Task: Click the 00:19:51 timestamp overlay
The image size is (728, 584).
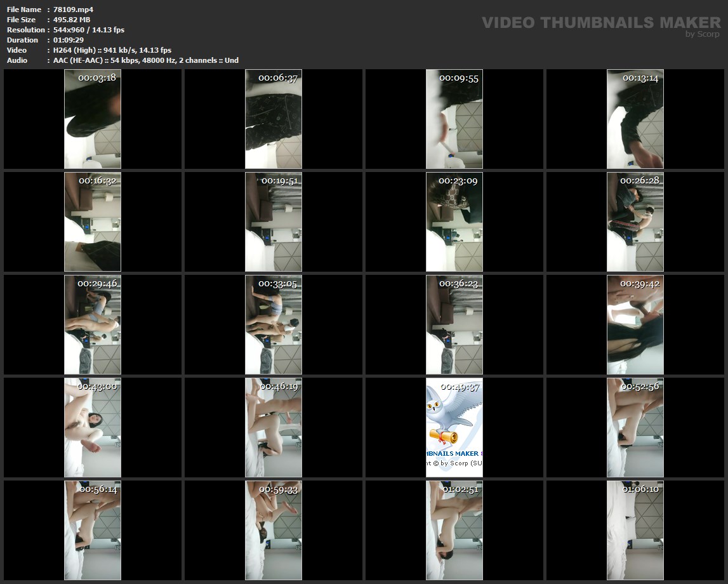Action: (279, 181)
